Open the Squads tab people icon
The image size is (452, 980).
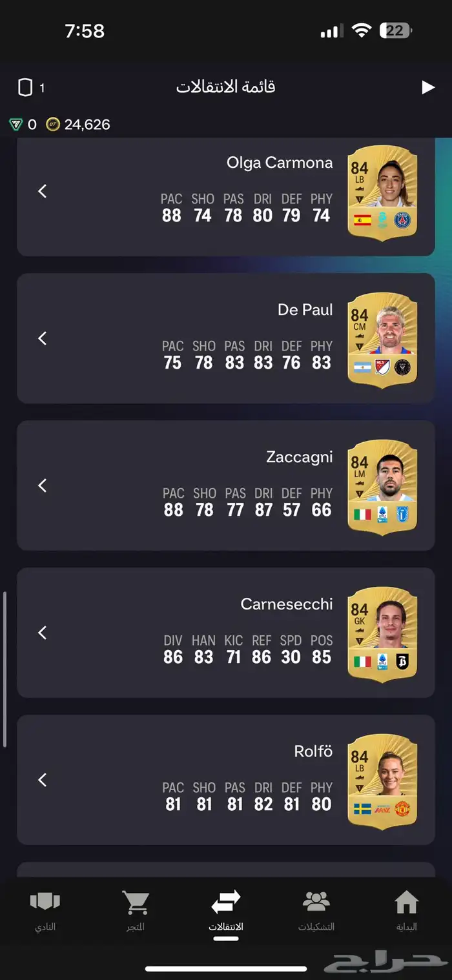[316, 901]
